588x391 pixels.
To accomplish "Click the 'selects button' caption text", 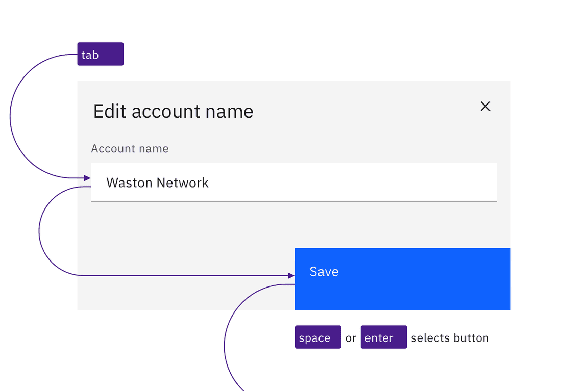I will [x=450, y=337].
